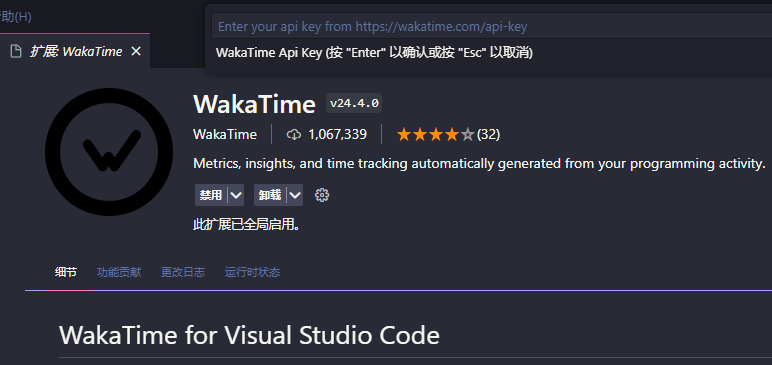Screen dimensions: 772x365
Task: Click the star rating icons
Action: pyautogui.click(x=435, y=134)
